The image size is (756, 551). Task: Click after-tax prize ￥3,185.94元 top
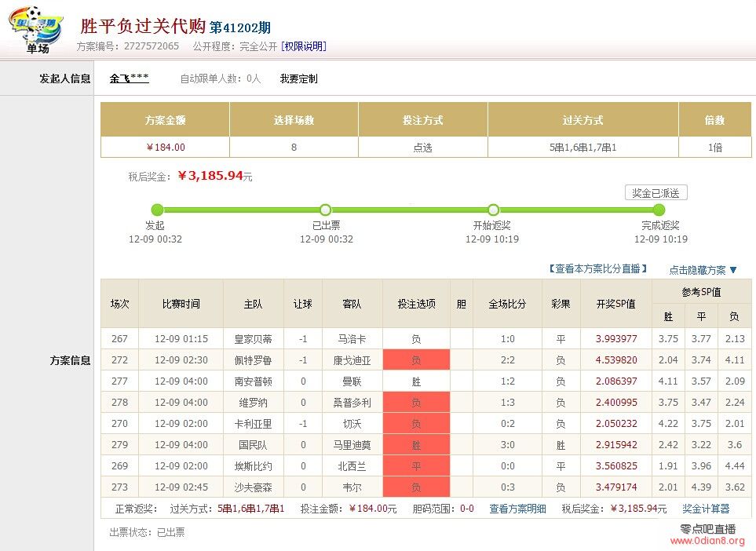click(215, 176)
